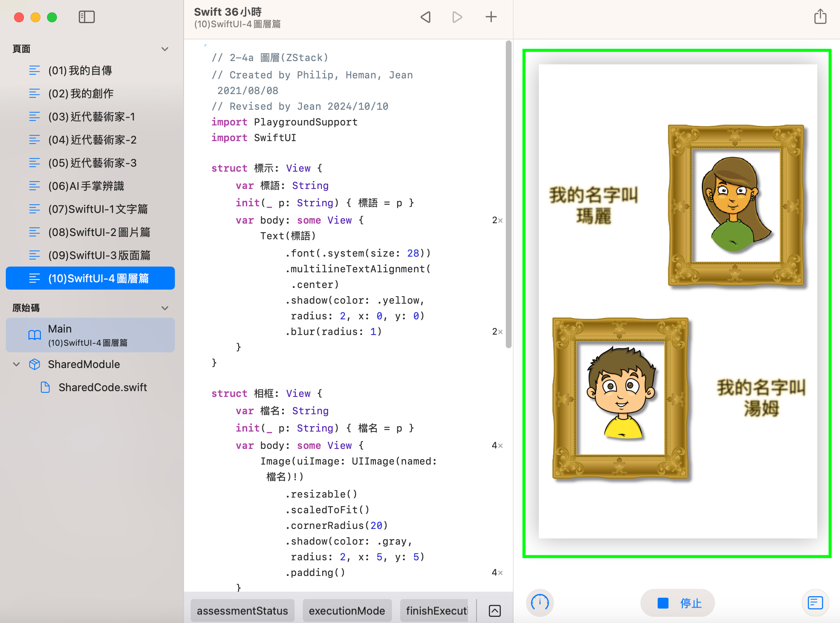Open page (07)SwiftUI-1文字篇

pos(98,209)
